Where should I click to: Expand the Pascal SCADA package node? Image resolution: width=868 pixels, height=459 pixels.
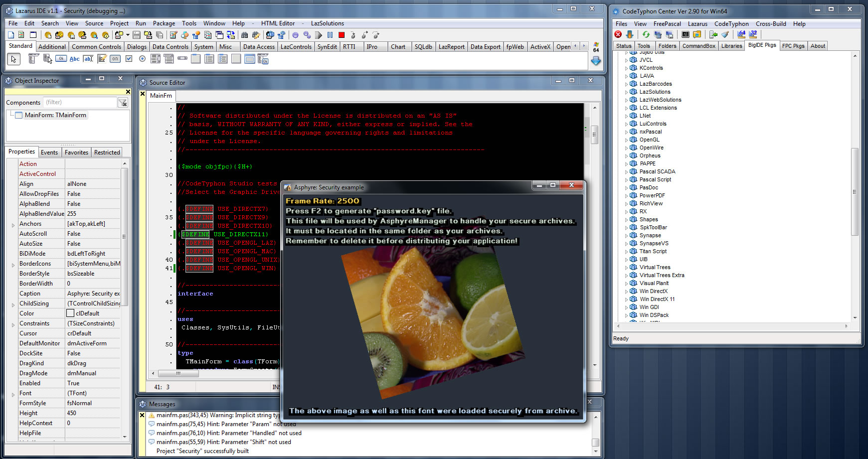pos(627,171)
